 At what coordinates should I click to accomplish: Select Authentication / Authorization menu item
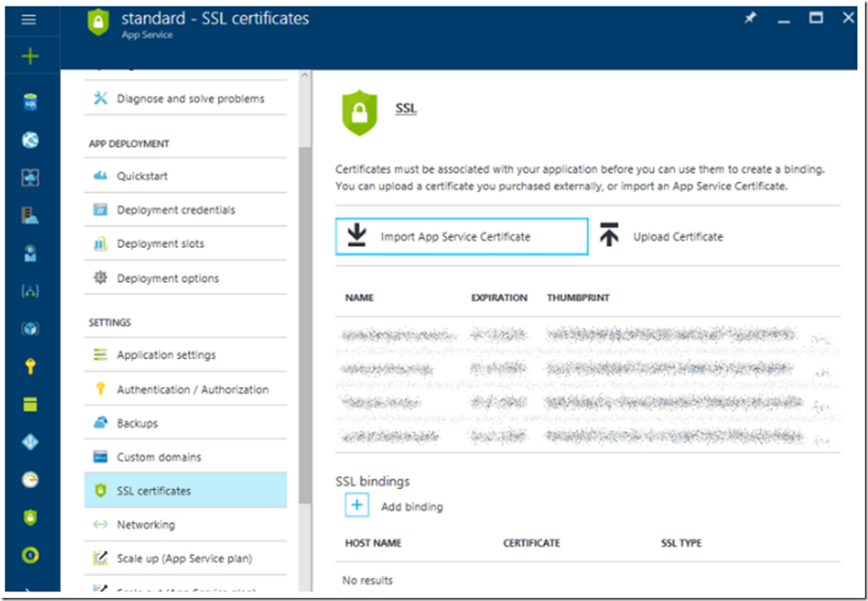coord(192,389)
